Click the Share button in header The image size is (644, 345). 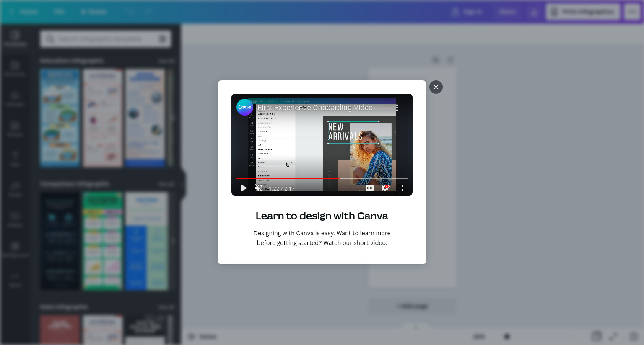507,12
